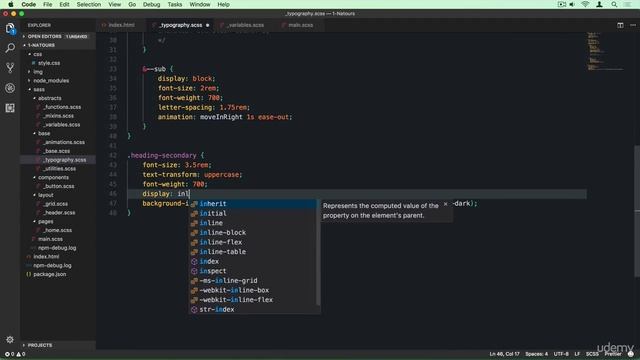
Task: Expand the Open Editors section
Action: [x=58, y=36]
